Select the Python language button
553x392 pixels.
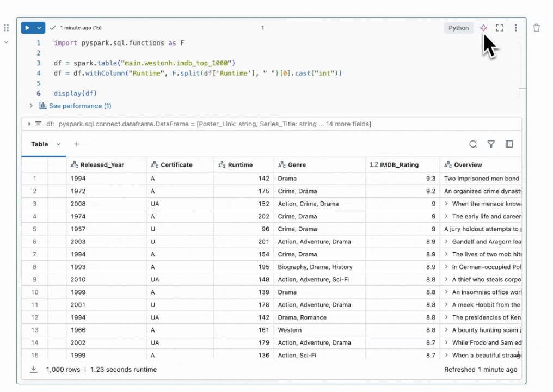(x=458, y=28)
